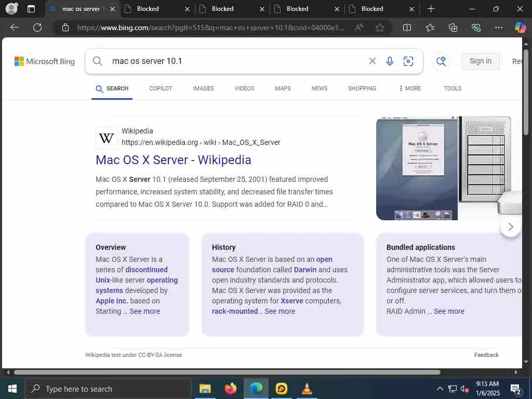Screen dimensions: 532x399
Task: Click Microsoft Edge taskbar icon
Action: point(256,389)
